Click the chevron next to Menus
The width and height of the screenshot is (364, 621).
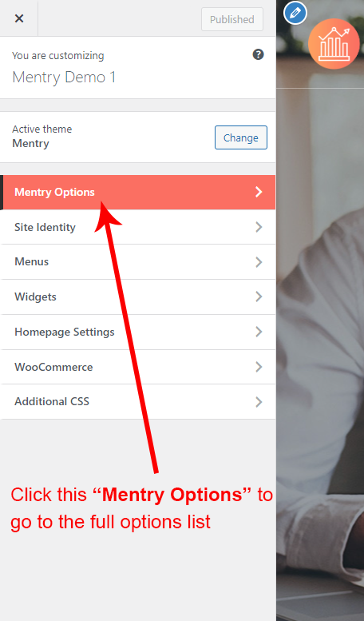[x=259, y=262]
